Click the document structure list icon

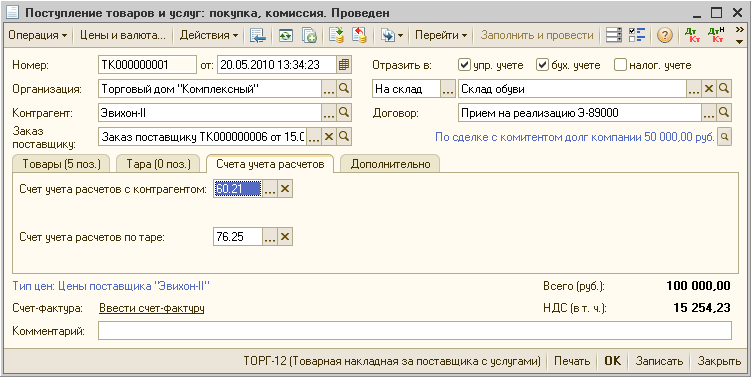point(614,35)
